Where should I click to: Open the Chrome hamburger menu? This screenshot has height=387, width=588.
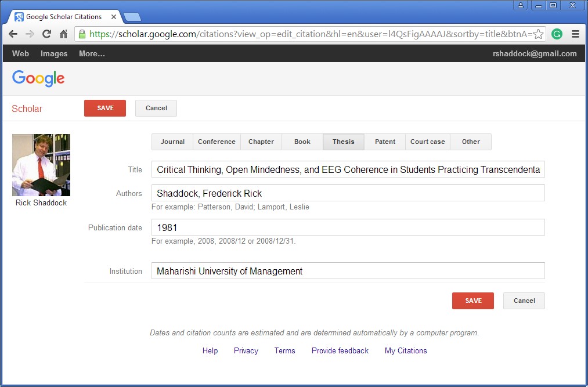(x=575, y=34)
